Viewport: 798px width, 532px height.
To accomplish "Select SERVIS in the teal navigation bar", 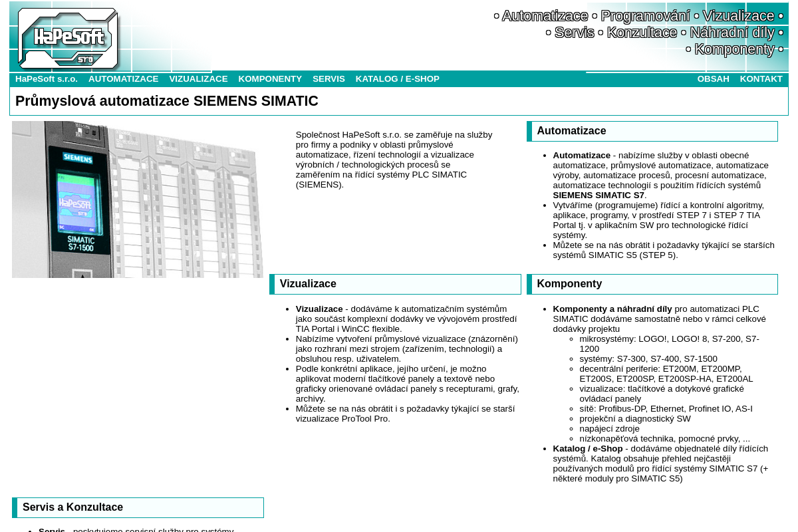I will [329, 79].
